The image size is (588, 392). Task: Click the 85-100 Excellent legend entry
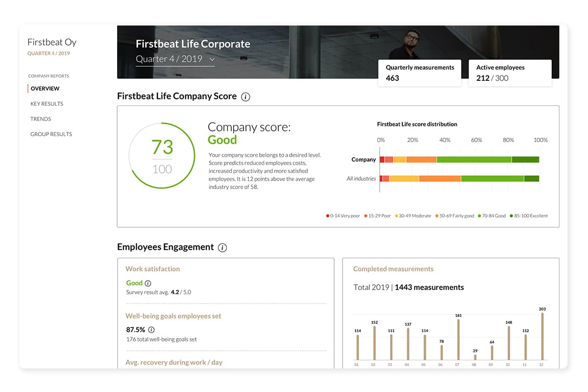pyautogui.click(x=529, y=216)
